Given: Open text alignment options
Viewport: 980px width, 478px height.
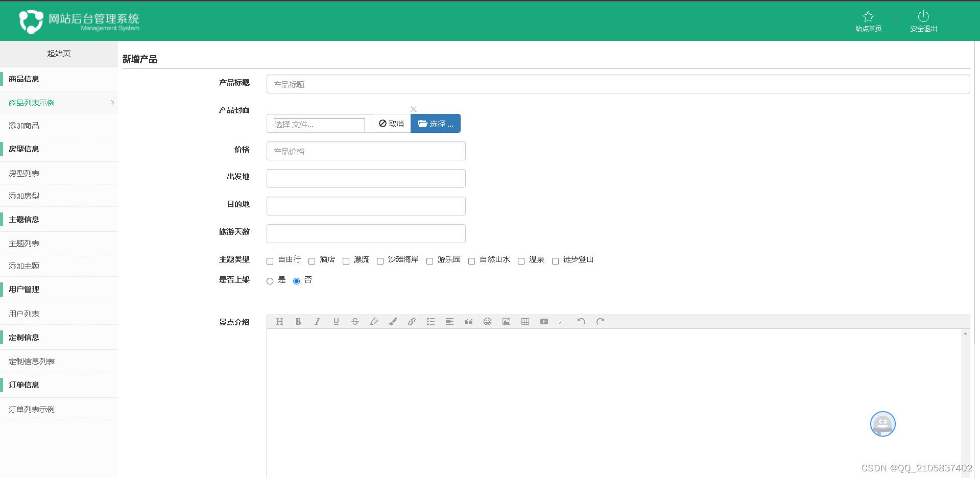Looking at the screenshot, I should pyautogui.click(x=449, y=322).
